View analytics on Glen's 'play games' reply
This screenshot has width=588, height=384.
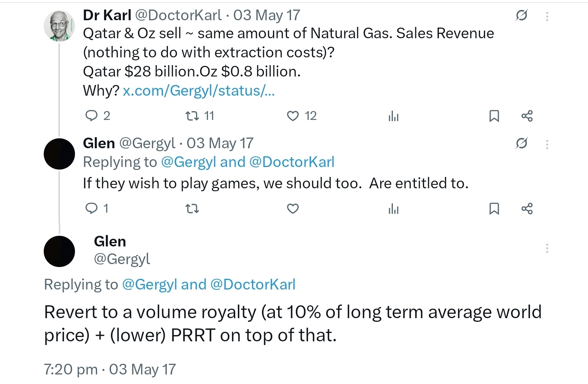pos(393,209)
